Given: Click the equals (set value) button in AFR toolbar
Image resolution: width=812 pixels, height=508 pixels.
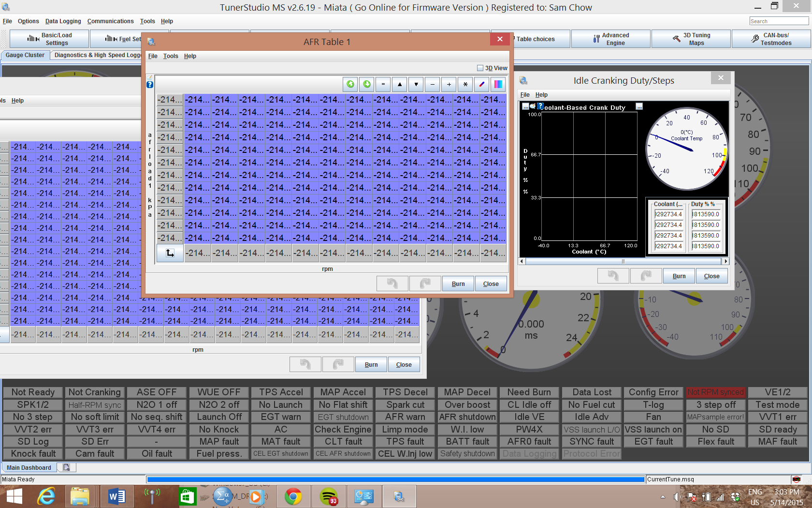Looking at the screenshot, I should [383, 84].
